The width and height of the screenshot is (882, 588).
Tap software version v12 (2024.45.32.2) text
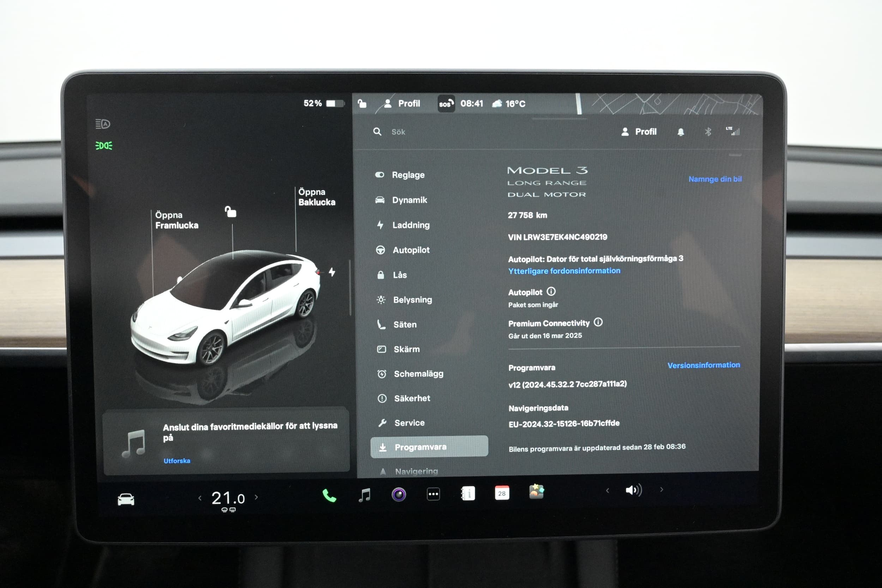click(567, 384)
